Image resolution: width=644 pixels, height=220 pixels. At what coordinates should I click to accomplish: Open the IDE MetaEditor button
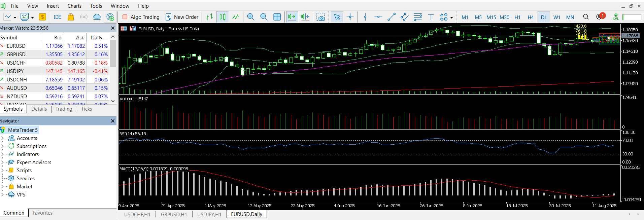(x=57, y=17)
